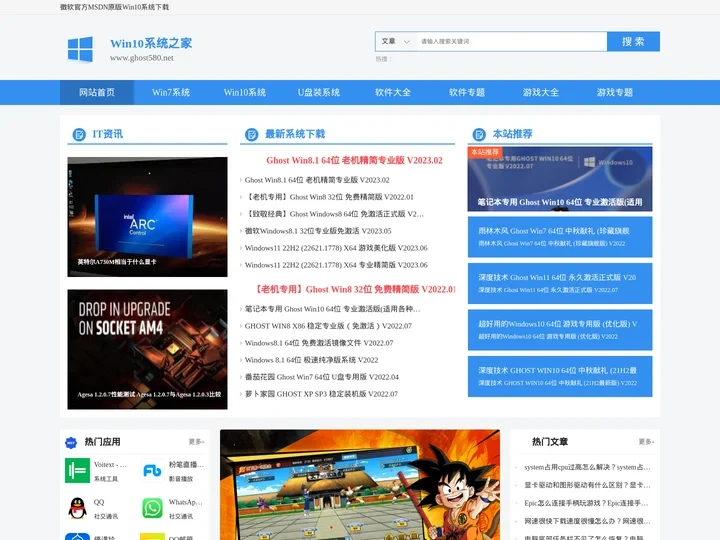Open the Dragon Ball game banner image
The height and width of the screenshot is (540, 720).
pos(360,485)
